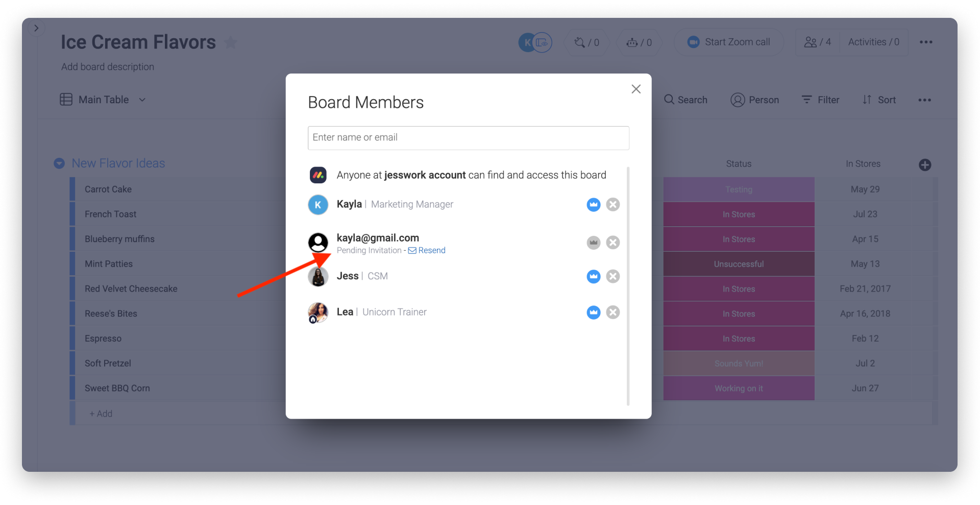Click Add board description
Image resolution: width=980 pixels, height=505 pixels.
108,67
